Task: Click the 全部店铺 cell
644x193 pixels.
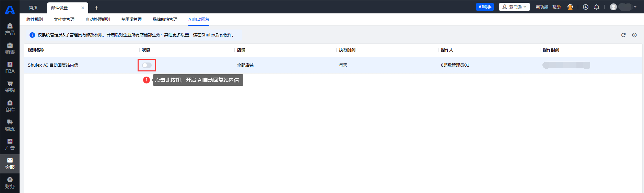Action: (x=245, y=65)
